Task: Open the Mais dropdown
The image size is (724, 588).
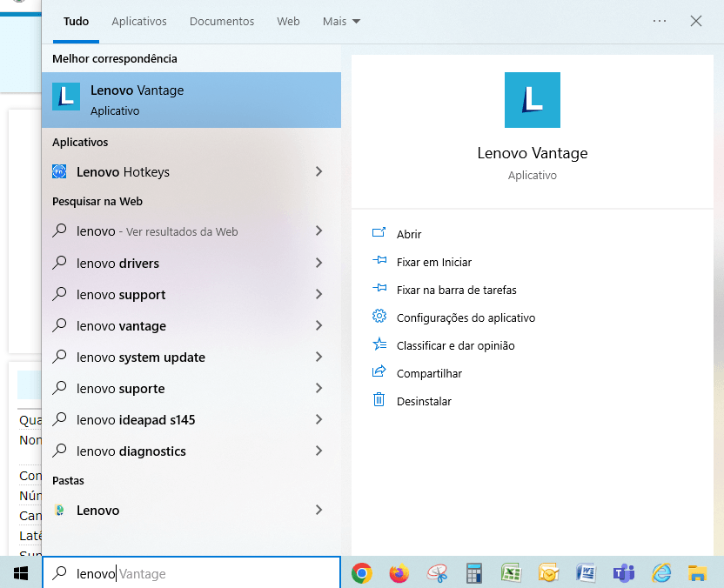Action: tap(341, 21)
